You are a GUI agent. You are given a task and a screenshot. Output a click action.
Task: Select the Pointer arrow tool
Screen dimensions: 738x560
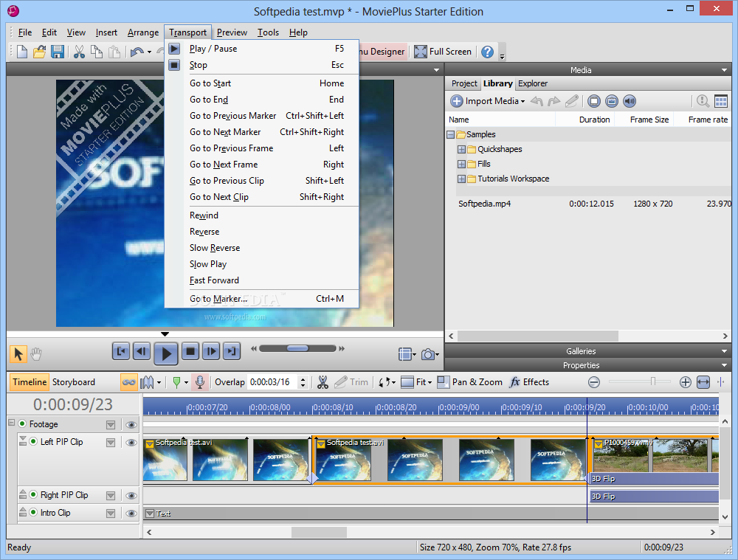(18, 354)
